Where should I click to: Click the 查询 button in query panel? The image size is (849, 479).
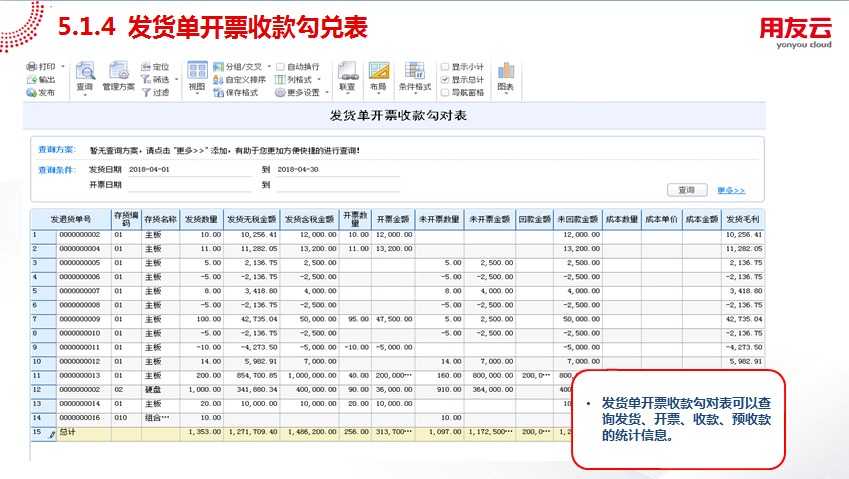tap(686, 190)
